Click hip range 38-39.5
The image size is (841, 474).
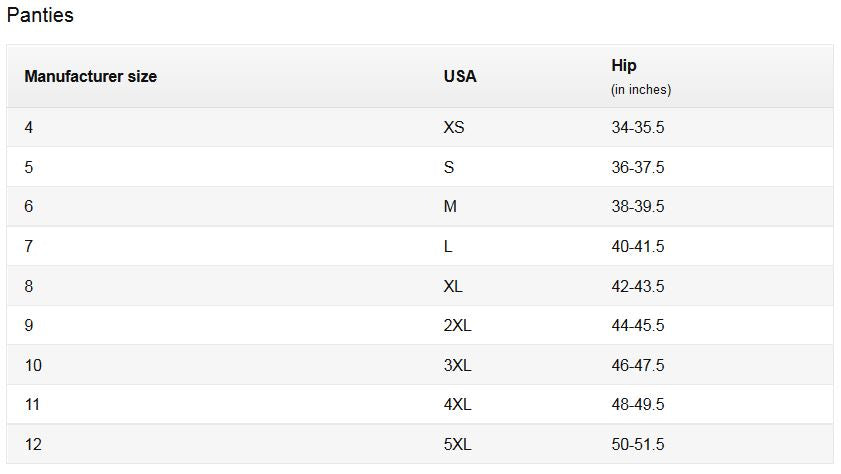[638, 206]
